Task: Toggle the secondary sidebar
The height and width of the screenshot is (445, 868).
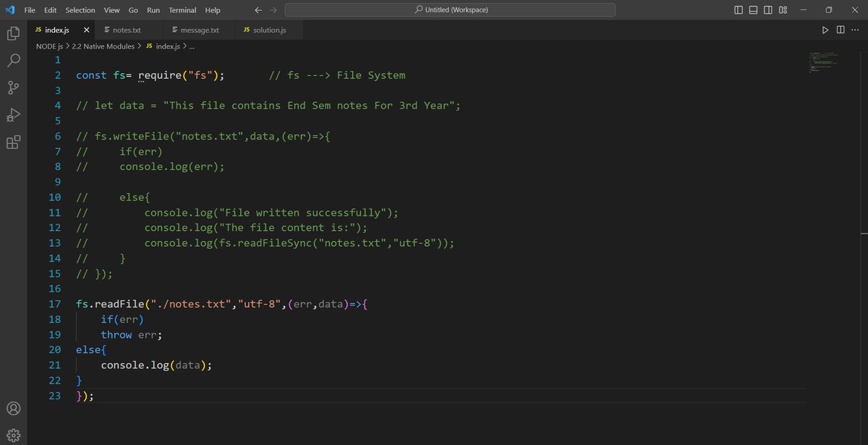Action: pyautogui.click(x=767, y=9)
